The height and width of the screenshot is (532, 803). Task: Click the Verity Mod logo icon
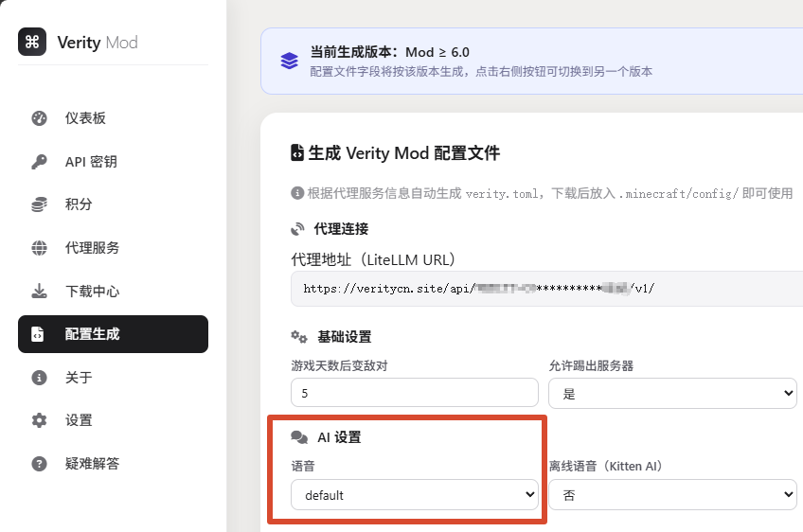32,42
